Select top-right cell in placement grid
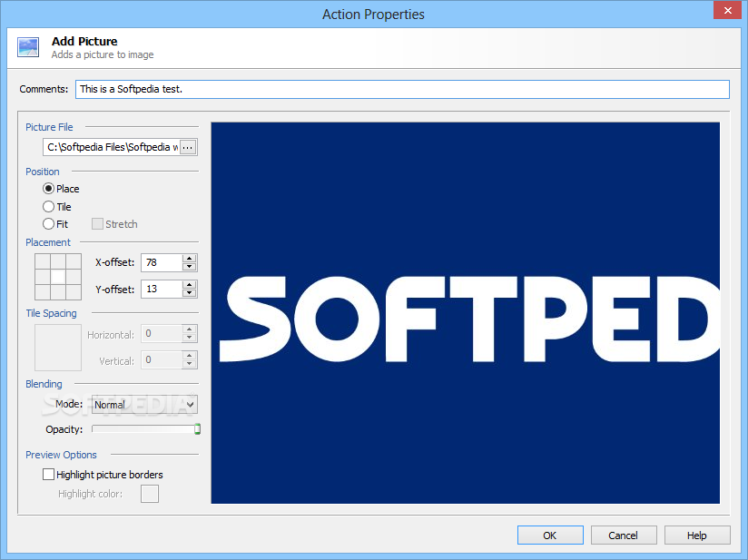Viewport: 748px width, 560px height. (x=74, y=261)
